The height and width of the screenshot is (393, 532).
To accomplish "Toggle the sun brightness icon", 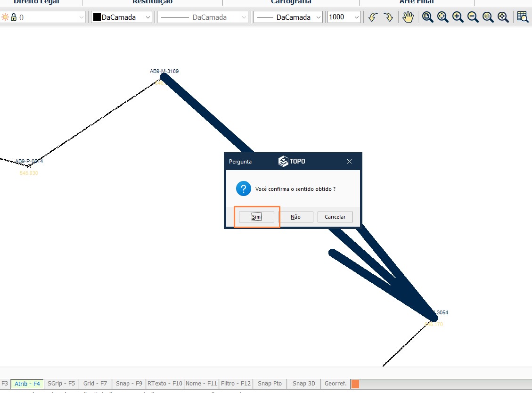I will (x=4, y=17).
